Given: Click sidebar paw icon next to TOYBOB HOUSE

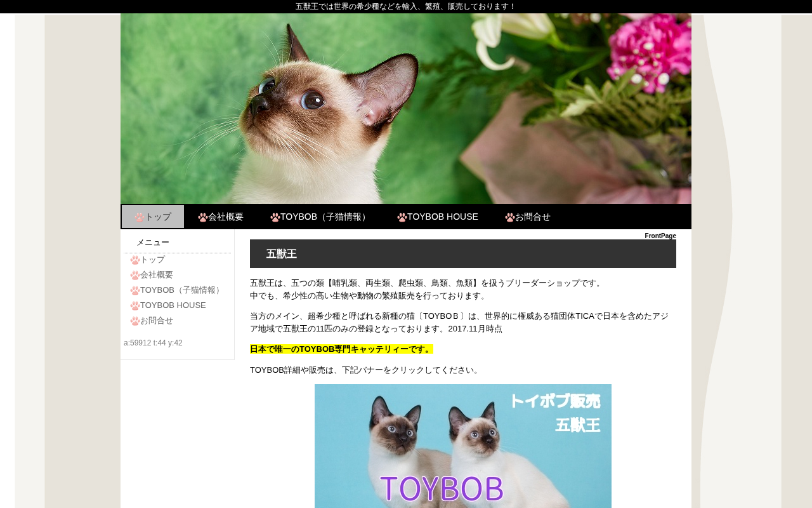Looking at the screenshot, I should click(x=135, y=306).
